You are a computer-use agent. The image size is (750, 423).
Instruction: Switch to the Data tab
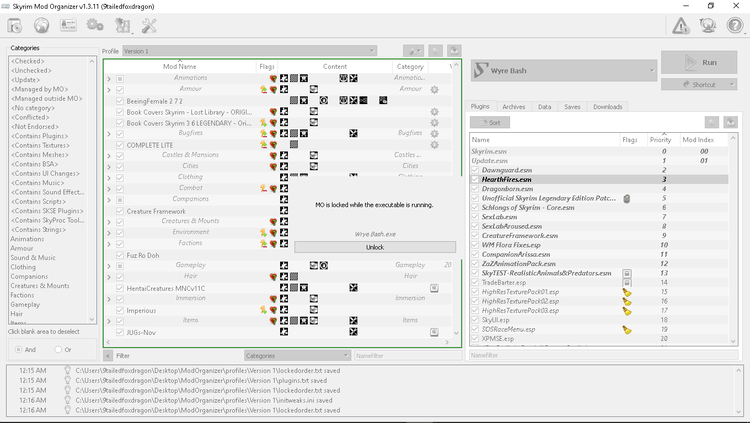544,107
